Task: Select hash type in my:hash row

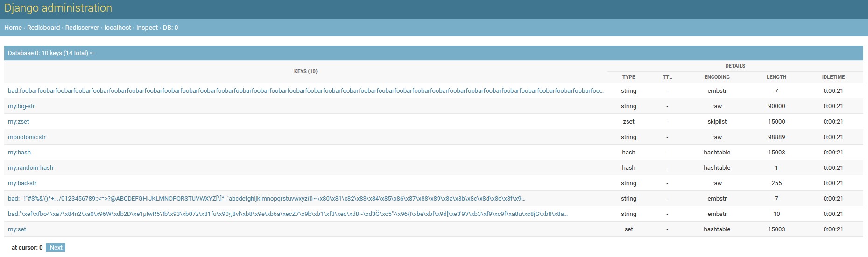Action: point(628,152)
